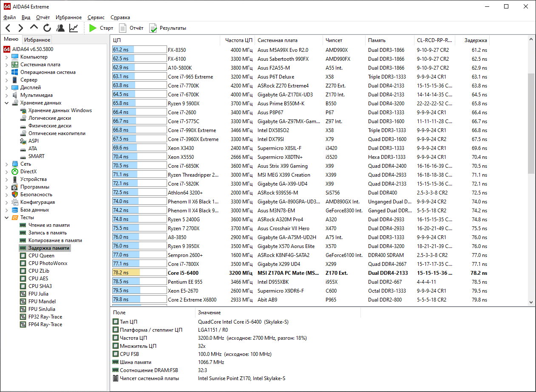536x392 pixels.
Task: Open Физические диски node
Action: tap(49, 126)
